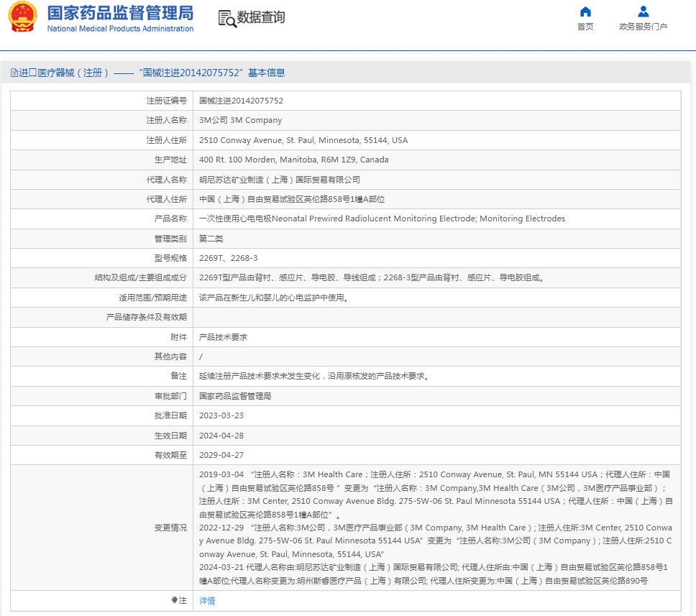Viewport: 696px width, 616px height.
Task: Click the 代理人名称 row label
Action: coord(167,180)
